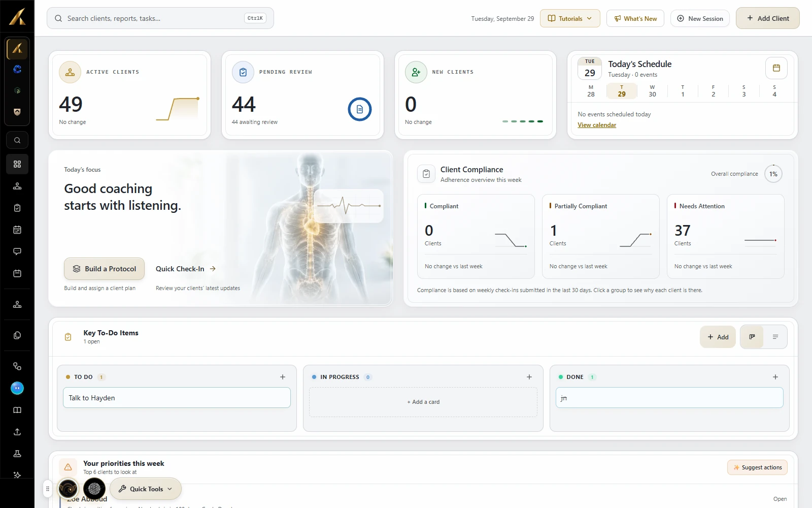Image resolution: width=812 pixels, height=508 pixels.
Task: Start a New Session
Action: tap(700, 18)
